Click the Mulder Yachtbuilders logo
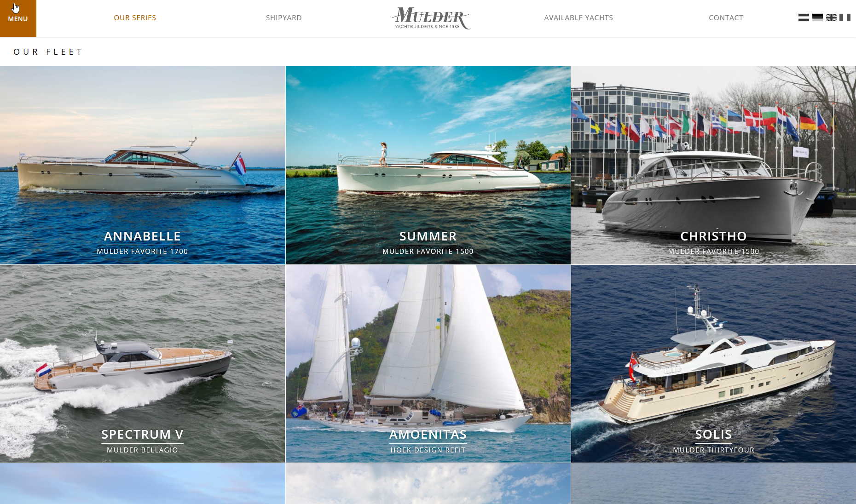Screen dimensions: 856x504 point(431,18)
